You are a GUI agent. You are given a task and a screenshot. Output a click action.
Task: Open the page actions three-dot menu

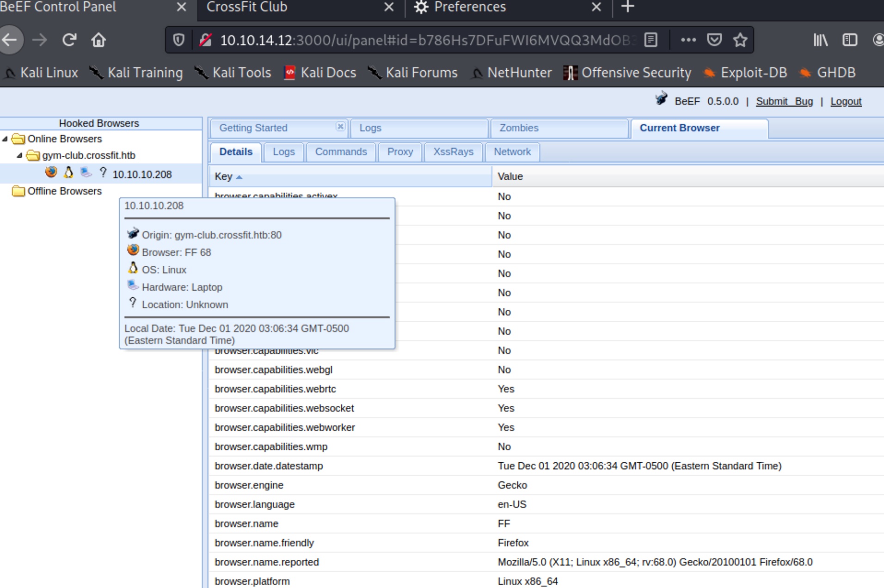[x=688, y=40]
